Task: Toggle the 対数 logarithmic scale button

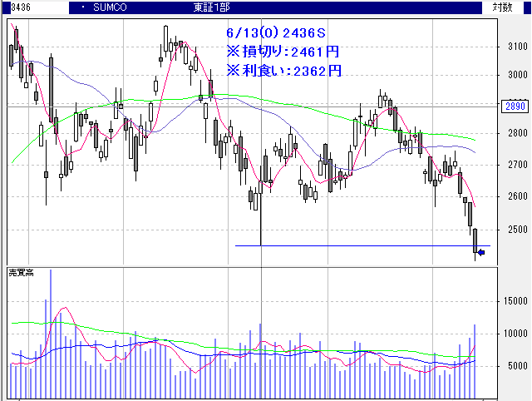Action: pos(501,7)
